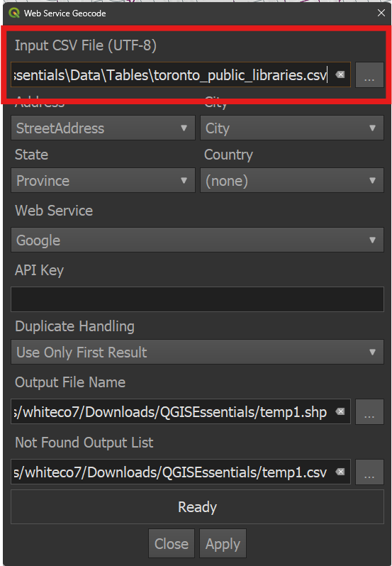Browse for the input CSV file
392x566 pixels.
coord(369,74)
